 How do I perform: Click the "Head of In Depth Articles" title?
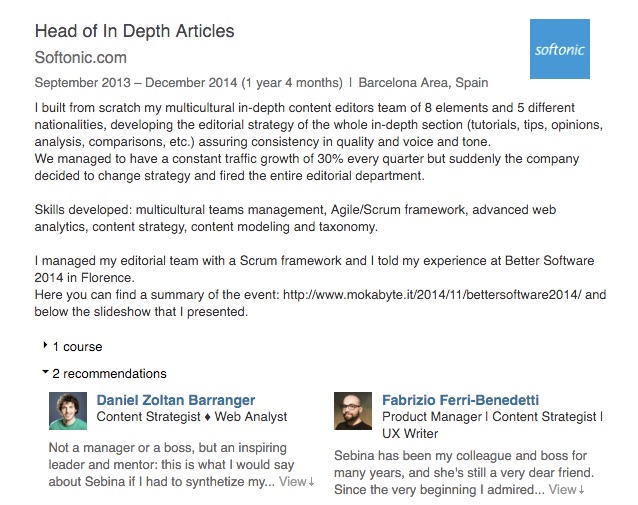pyautogui.click(x=134, y=32)
